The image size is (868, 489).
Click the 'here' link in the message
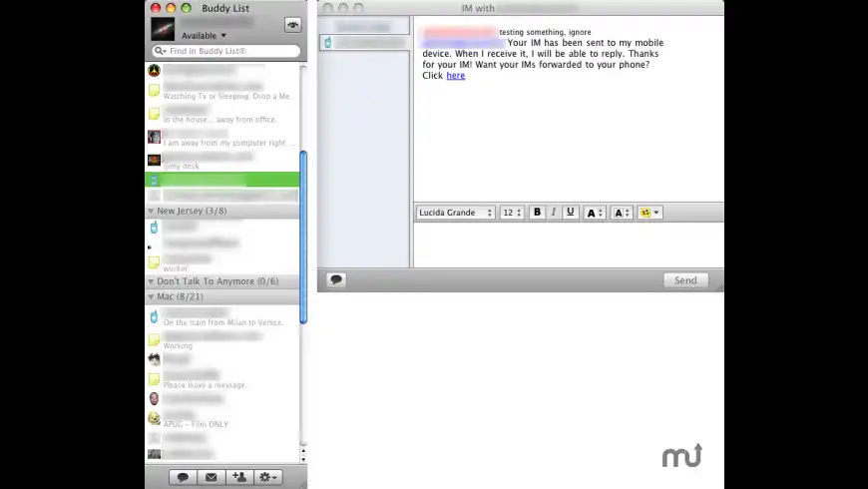pos(456,76)
